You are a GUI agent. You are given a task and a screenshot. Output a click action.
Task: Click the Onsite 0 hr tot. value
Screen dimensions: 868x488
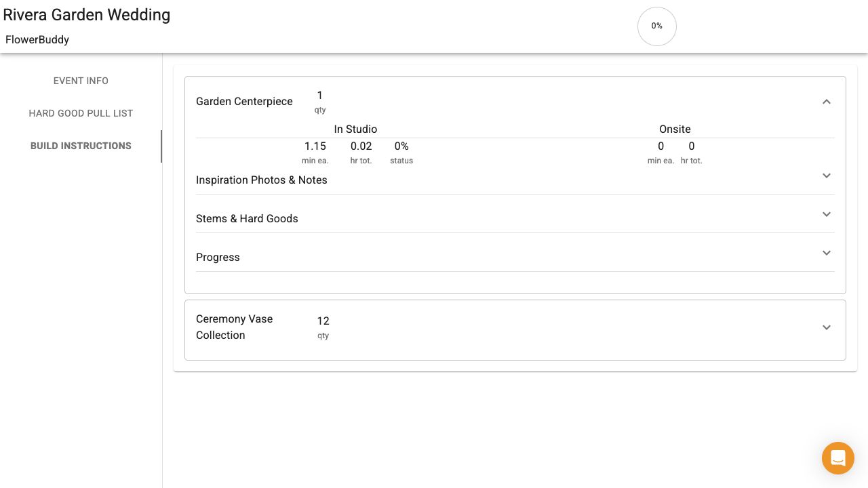(x=692, y=146)
